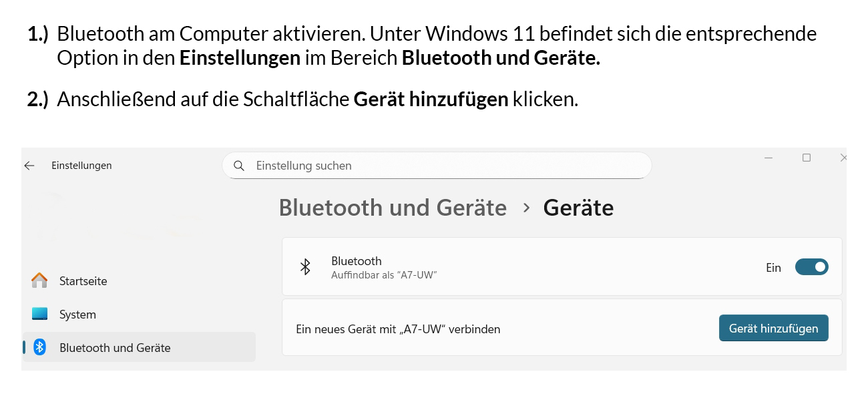Click the "Auffindbar als A7-UW" text
The height and width of the screenshot is (400, 868).
[x=384, y=274]
